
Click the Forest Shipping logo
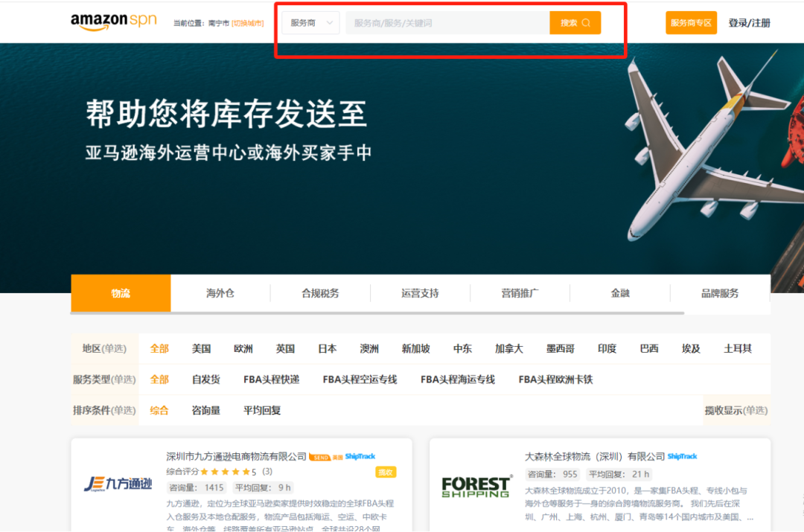[475, 486]
